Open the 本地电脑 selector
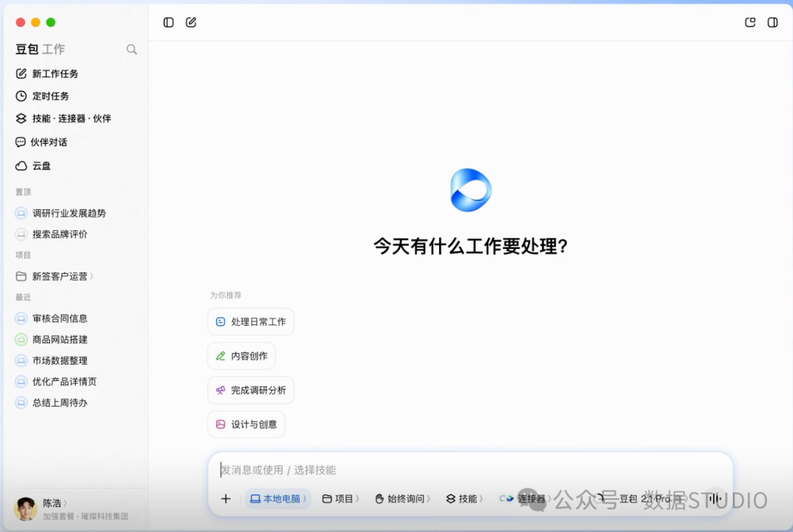The width and height of the screenshot is (793, 532). pos(278,499)
